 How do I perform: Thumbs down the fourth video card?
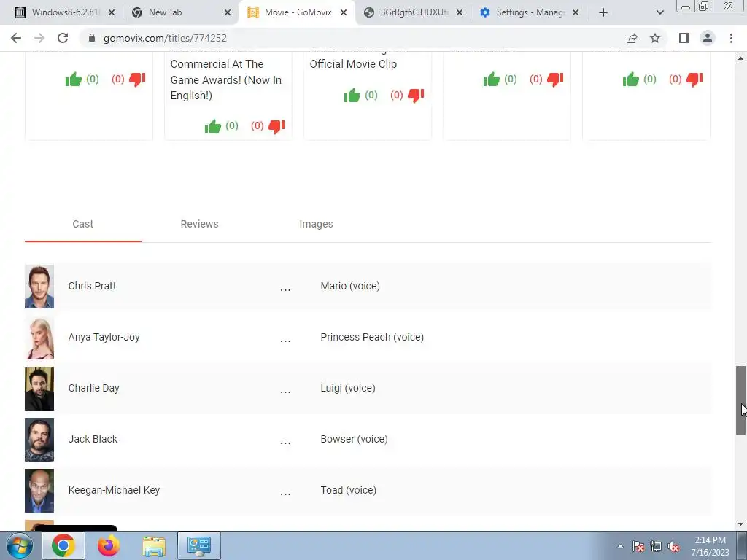555,79
